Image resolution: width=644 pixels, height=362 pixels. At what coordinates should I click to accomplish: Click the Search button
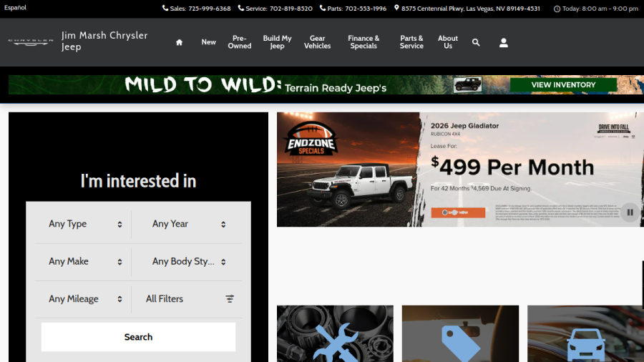[138, 337]
